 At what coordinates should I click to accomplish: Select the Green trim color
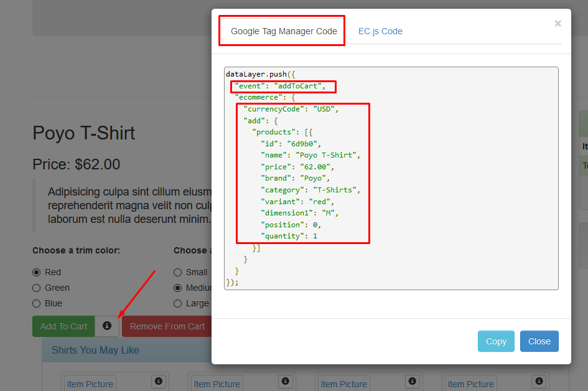[36, 288]
